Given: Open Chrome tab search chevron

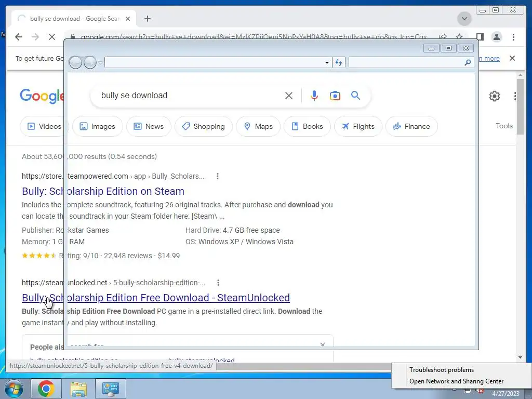Looking at the screenshot, I should point(464,19).
